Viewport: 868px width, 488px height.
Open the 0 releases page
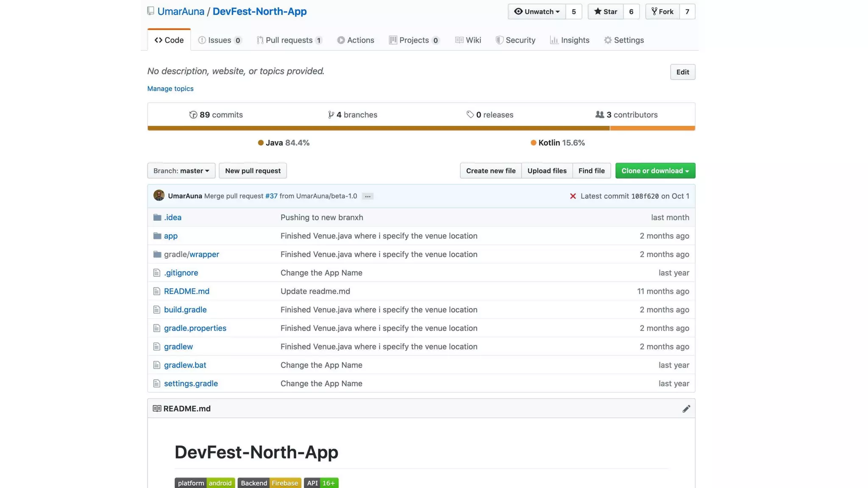tap(490, 115)
